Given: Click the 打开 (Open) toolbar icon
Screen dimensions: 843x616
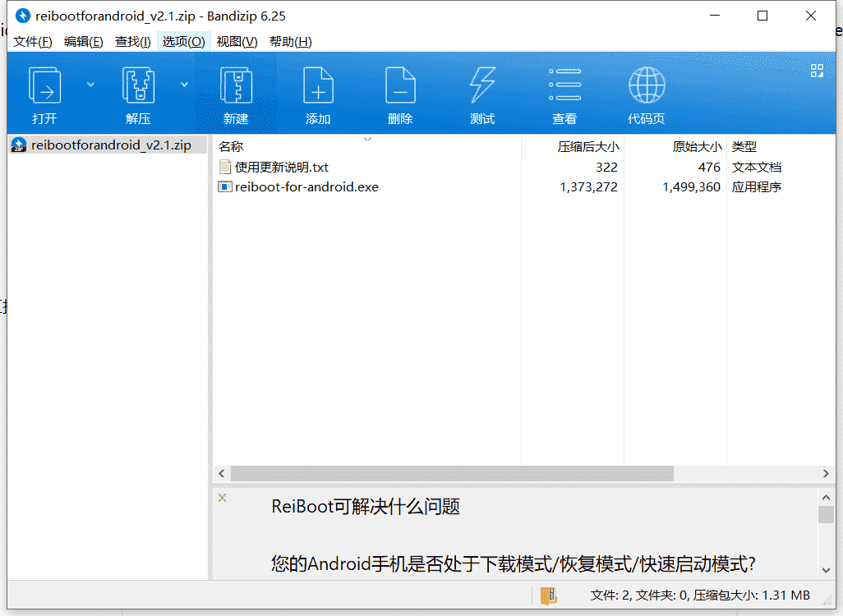Looking at the screenshot, I should point(44,85).
